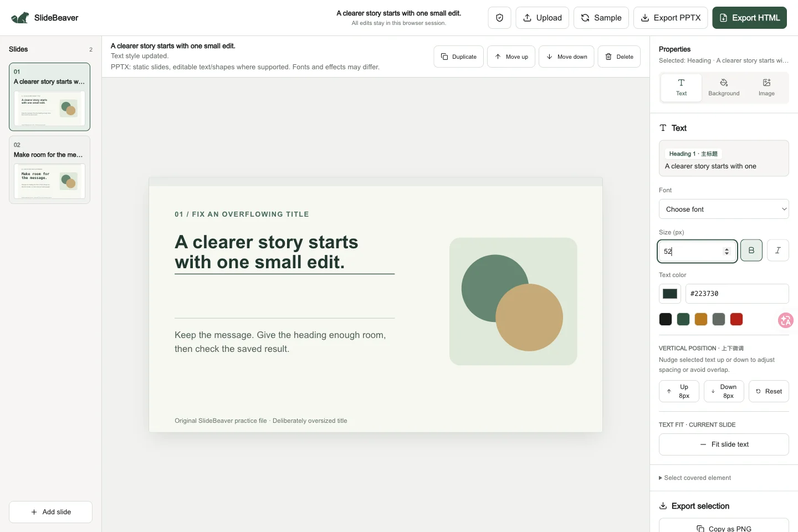Export presentation as PPTX
Image resolution: width=798 pixels, height=532 pixels.
tap(671, 18)
